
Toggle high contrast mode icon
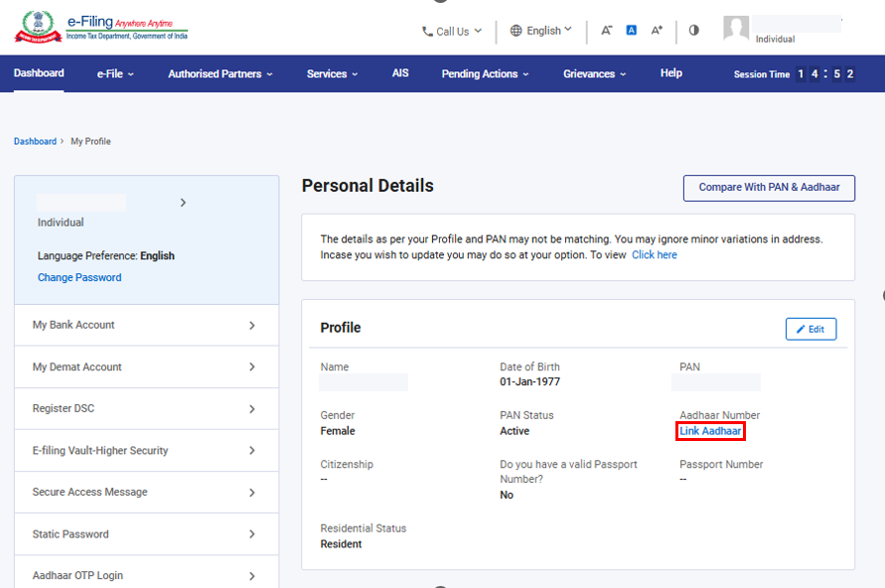[x=693, y=31]
